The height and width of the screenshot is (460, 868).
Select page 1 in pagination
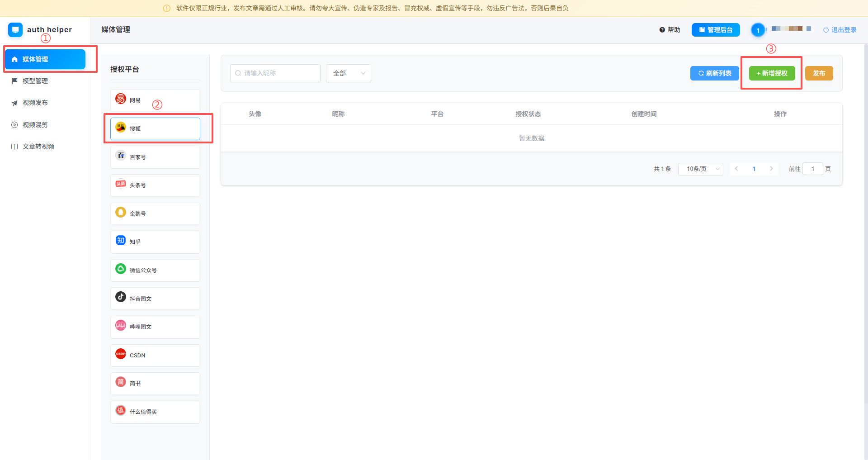tap(754, 169)
